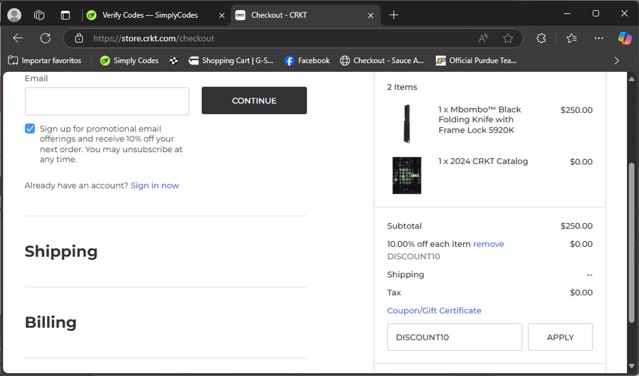Click the Mbombo Black Folding Knife title

point(480,120)
